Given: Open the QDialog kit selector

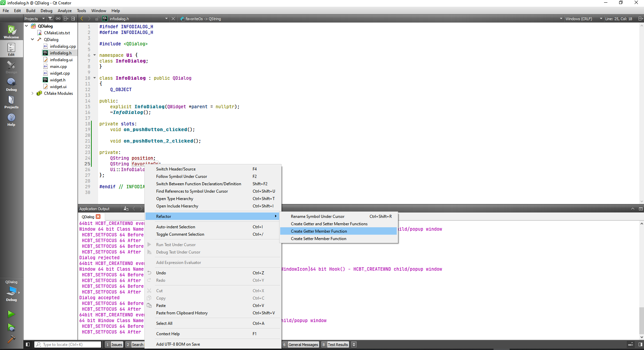Looking at the screenshot, I should point(11,290).
